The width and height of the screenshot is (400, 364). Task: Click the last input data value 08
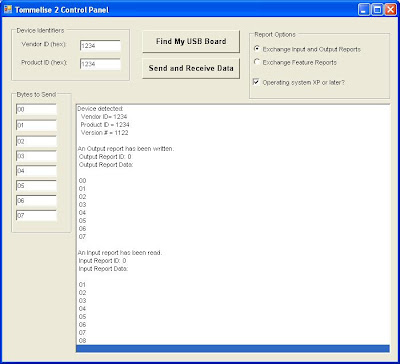(x=82, y=341)
